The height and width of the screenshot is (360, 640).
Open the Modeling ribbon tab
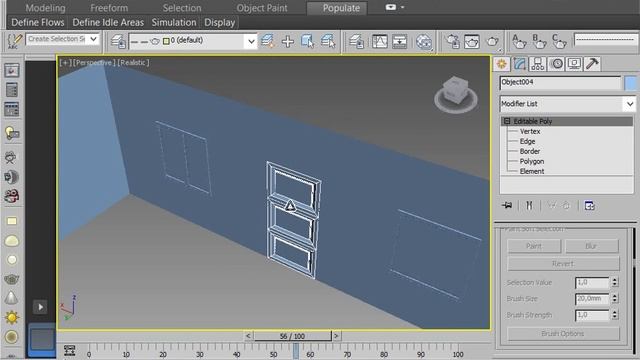pyautogui.click(x=45, y=8)
